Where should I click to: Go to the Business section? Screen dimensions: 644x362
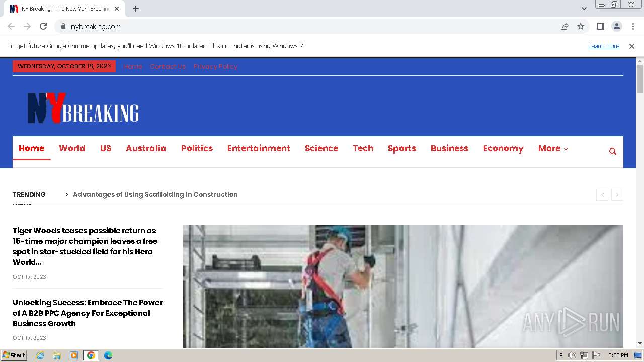click(x=449, y=148)
